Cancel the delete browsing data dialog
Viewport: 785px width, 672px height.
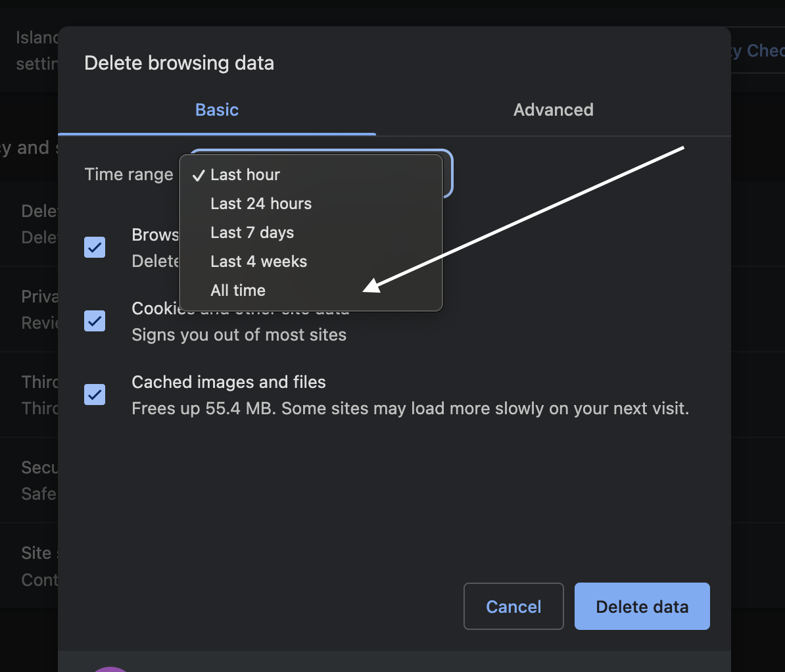coord(513,606)
